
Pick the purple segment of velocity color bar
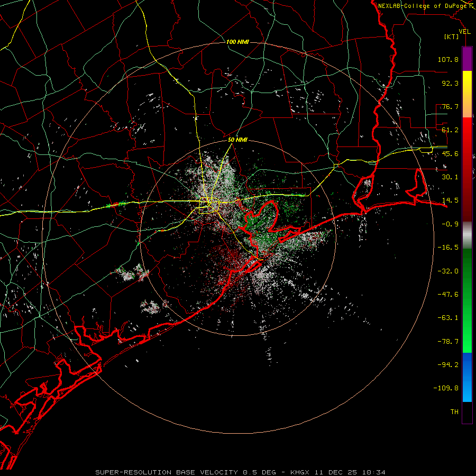tap(467, 59)
